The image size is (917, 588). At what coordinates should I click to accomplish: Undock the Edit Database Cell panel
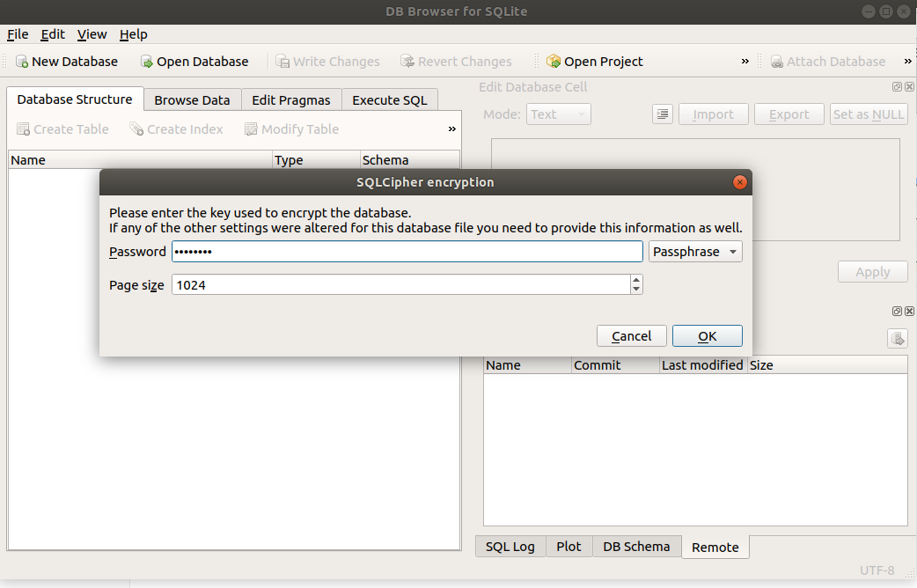tap(897, 86)
